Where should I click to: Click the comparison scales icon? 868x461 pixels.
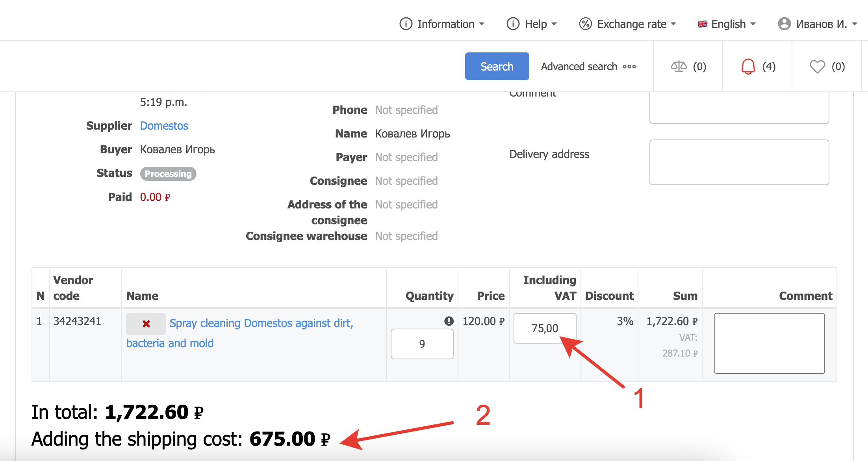point(679,66)
